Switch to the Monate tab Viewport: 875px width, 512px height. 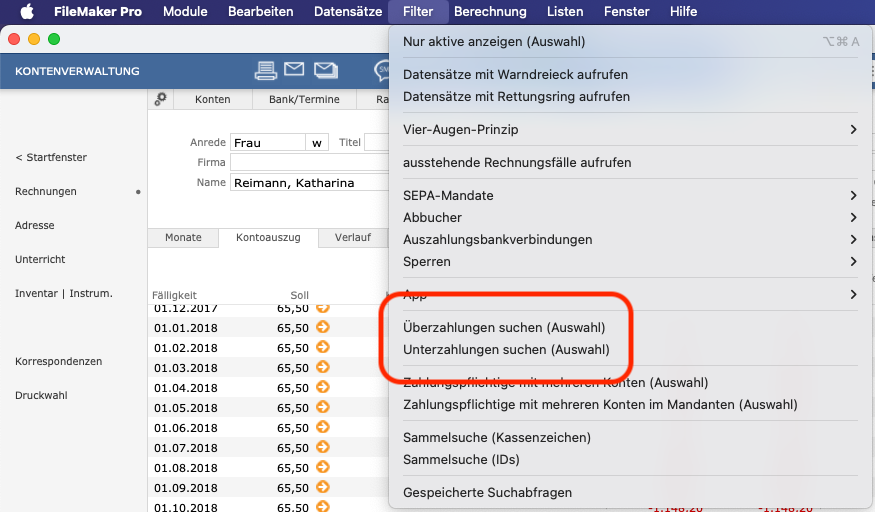click(x=183, y=238)
